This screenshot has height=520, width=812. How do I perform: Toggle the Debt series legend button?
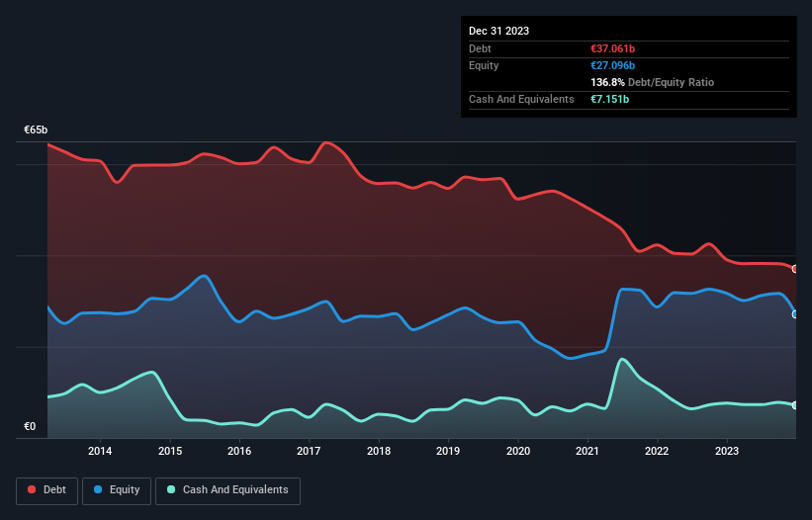tap(47, 490)
